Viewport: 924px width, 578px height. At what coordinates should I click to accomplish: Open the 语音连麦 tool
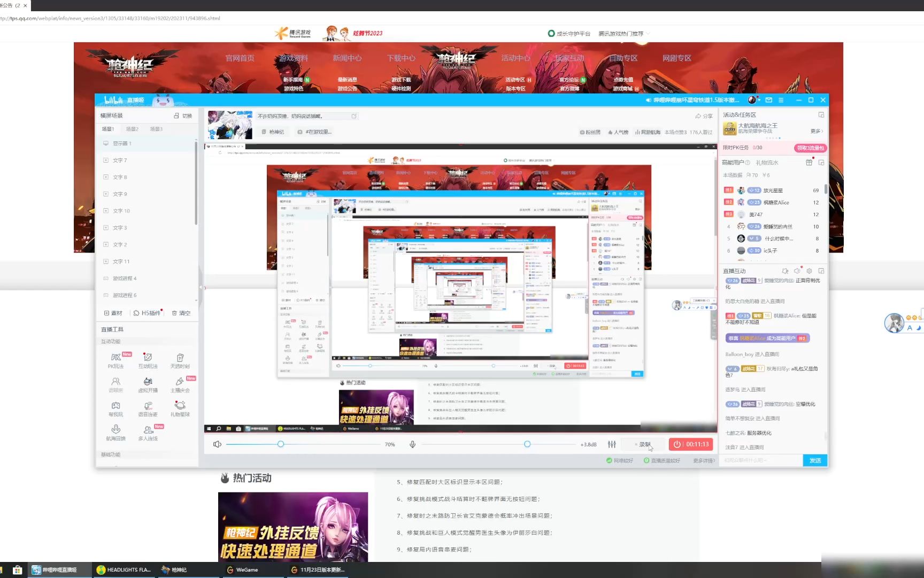[148, 409]
